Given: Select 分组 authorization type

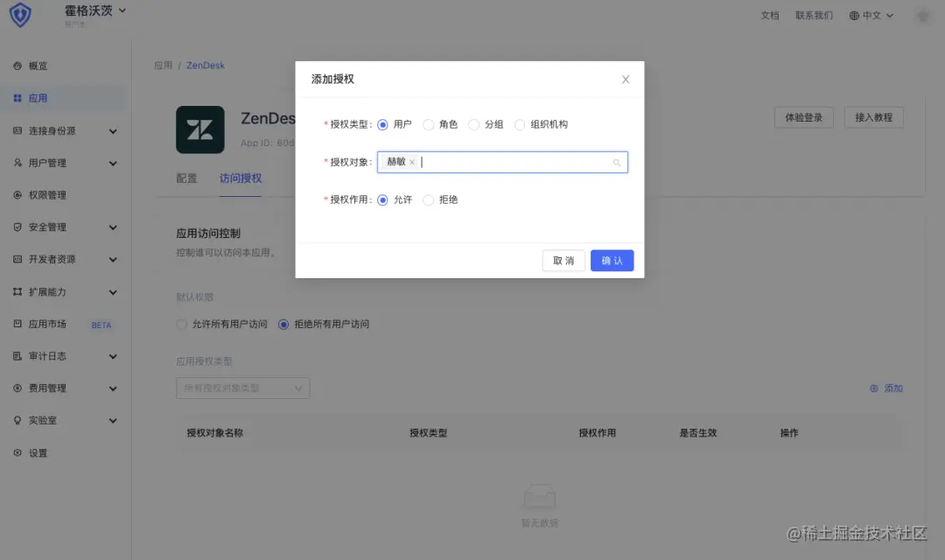Looking at the screenshot, I should tap(473, 125).
